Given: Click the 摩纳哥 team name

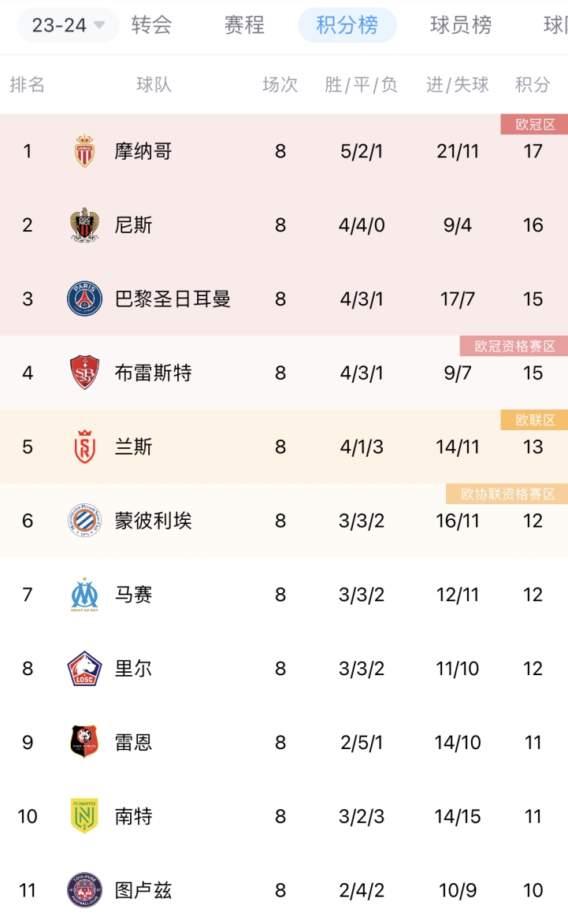Looking at the screenshot, I should [143, 151].
